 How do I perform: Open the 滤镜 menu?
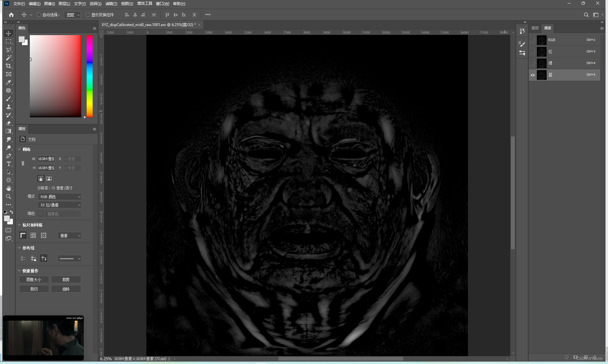tap(111, 4)
